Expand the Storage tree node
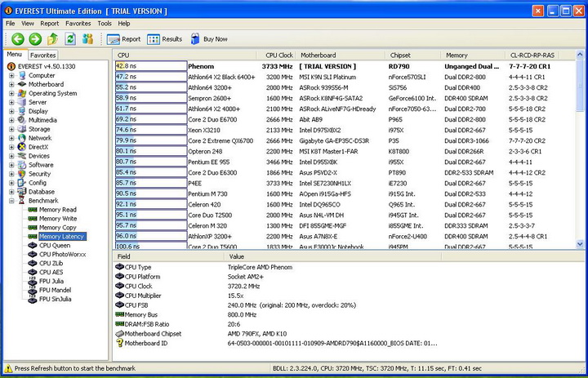This screenshot has height=378, width=588. [11, 129]
